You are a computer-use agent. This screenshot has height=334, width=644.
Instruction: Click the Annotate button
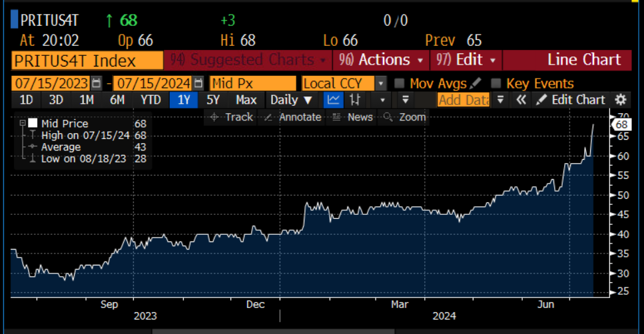292,117
